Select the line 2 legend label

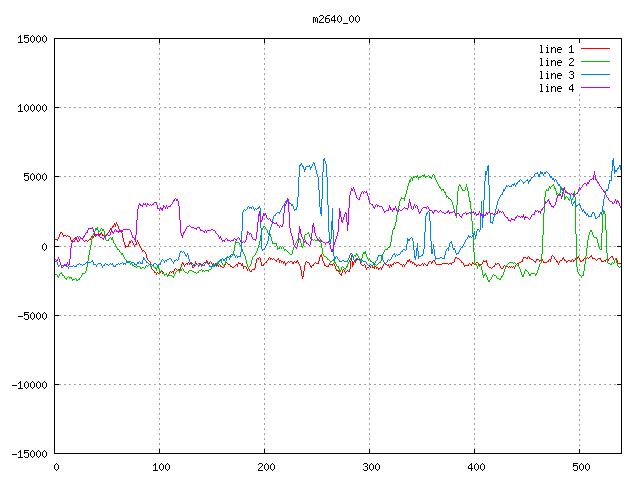pos(556,62)
